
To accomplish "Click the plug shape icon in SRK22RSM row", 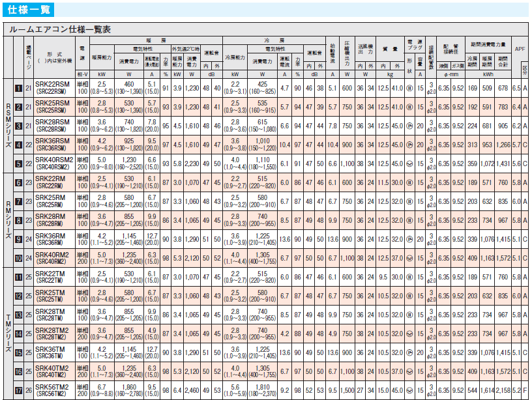I will pos(409,88).
